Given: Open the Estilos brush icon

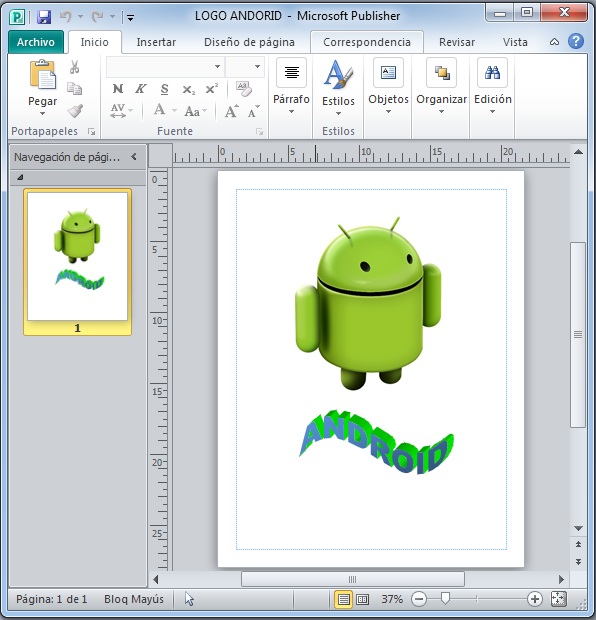Looking at the screenshot, I should (338, 74).
